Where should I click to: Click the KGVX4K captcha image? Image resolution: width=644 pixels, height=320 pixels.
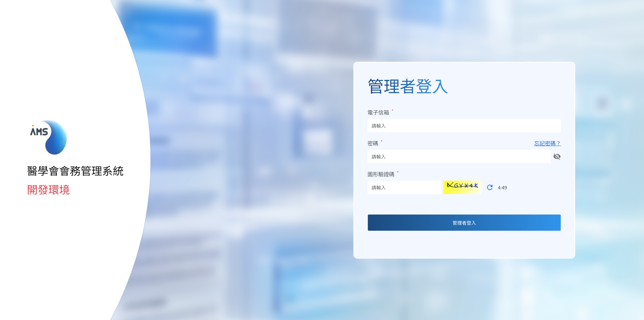pos(462,187)
